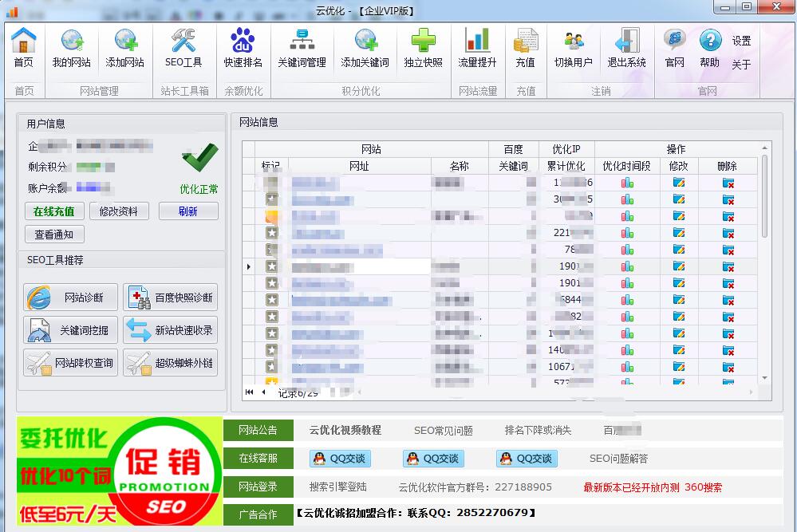Click the 退出系统 exit icon

626,49
